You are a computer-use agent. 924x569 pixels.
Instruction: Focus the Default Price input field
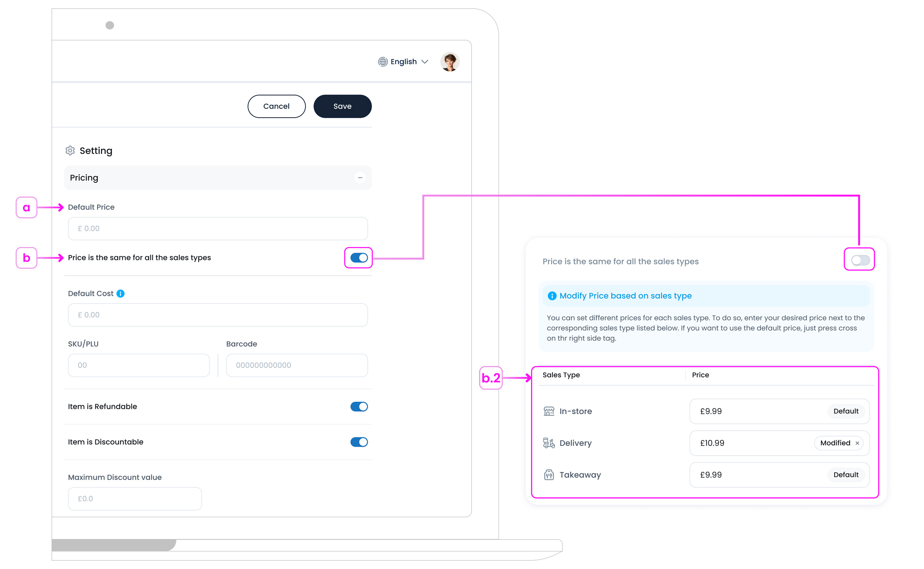point(218,228)
